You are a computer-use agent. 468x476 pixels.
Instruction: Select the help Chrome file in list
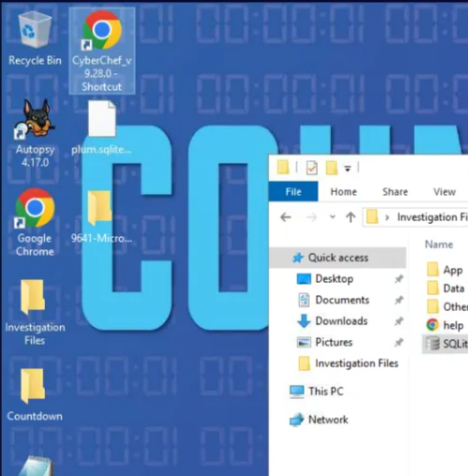coord(445,325)
